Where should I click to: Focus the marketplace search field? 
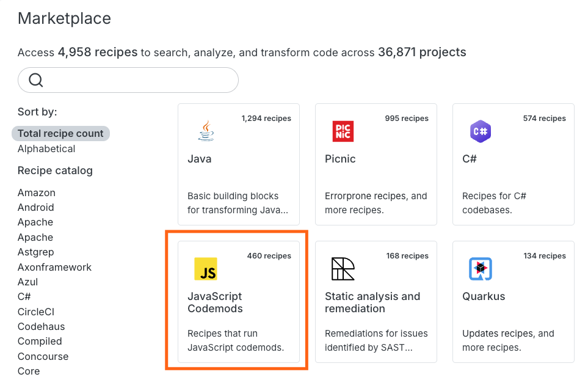[137, 80]
